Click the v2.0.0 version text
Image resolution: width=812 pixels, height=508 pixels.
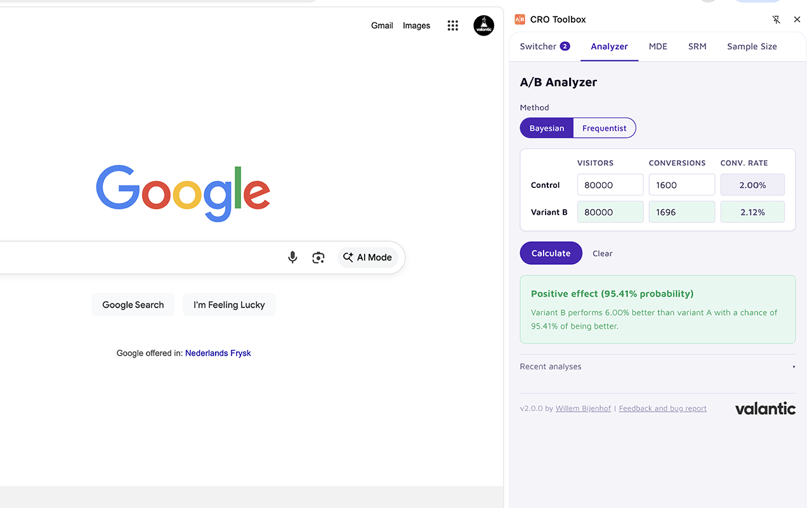(x=531, y=408)
